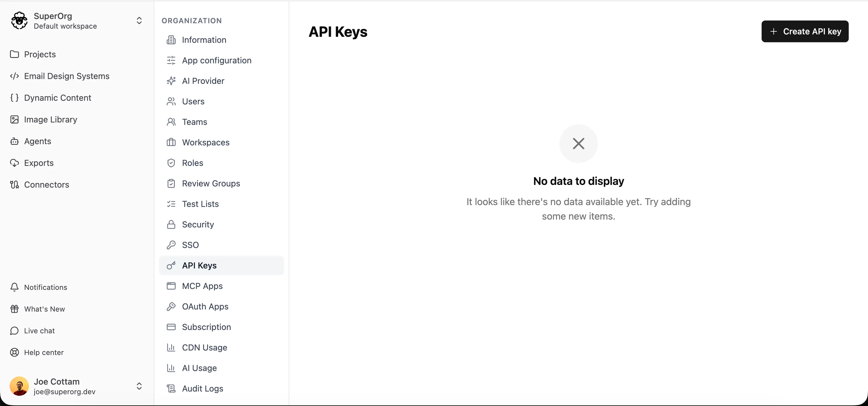This screenshot has width=868, height=406.
Task: Navigate to the Agents label
Action: coord(38,142)
